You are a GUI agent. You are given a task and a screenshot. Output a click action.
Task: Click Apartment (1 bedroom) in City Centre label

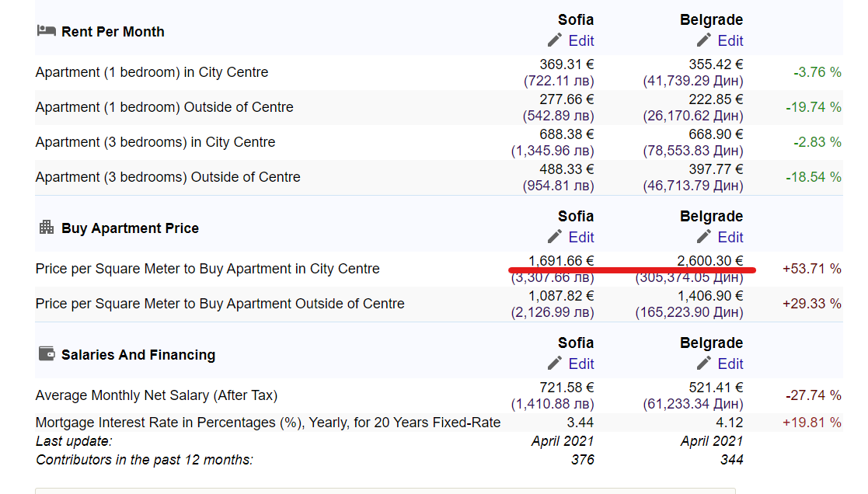152,72
